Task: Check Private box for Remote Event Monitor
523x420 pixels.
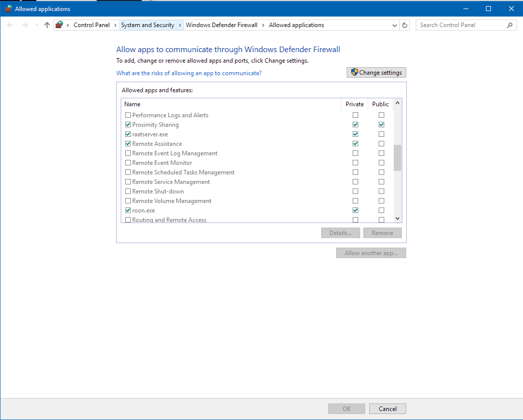Action: pos(355,162)
